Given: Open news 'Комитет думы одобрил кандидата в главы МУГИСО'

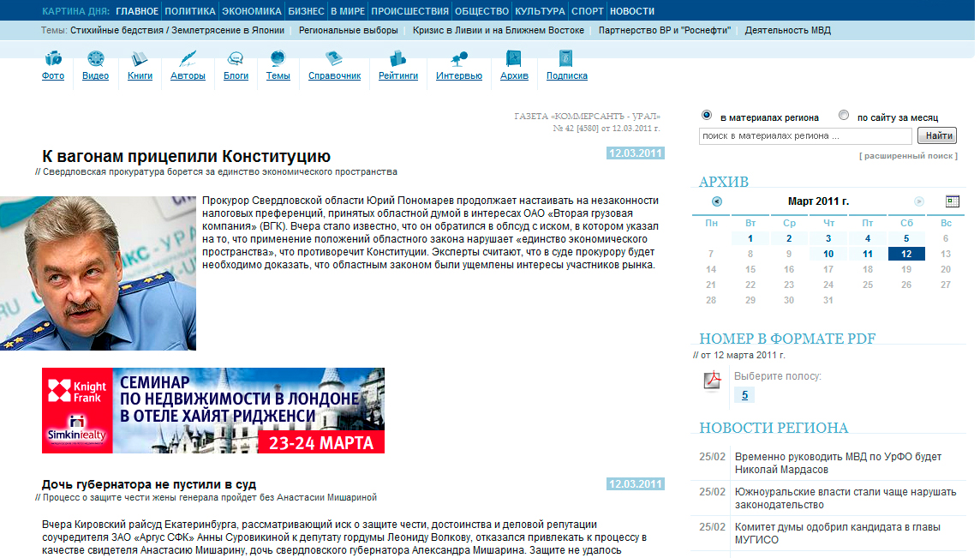Looking at the screenshot, I should tap(838, 533).
